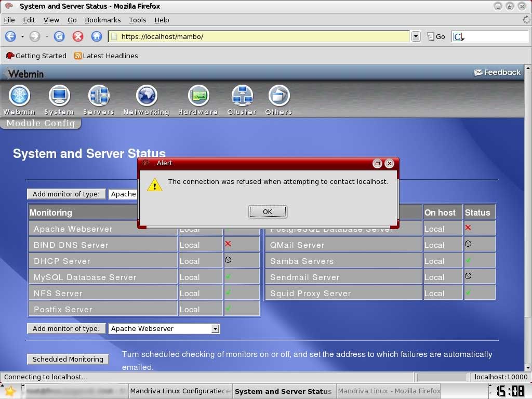Click the Scheduled Monitoring button
This screenshot has height=399, width=532.
pos(68,359)
